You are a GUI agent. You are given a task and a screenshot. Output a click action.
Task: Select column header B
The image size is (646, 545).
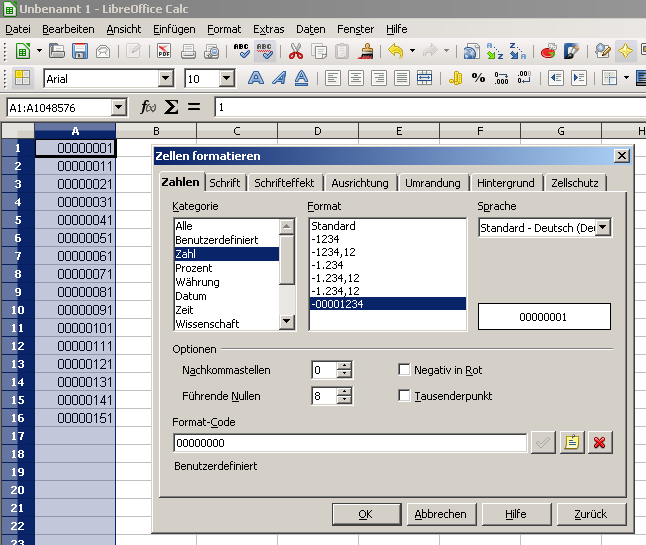point(156,131)
